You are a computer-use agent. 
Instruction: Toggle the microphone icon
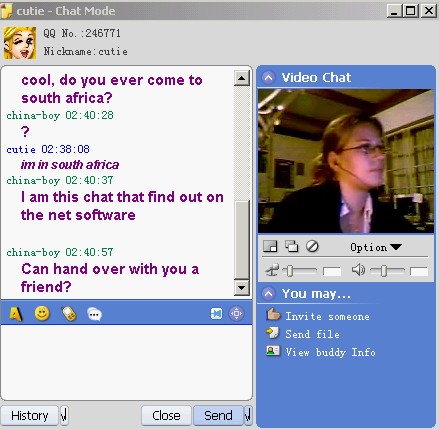(272, 270)
